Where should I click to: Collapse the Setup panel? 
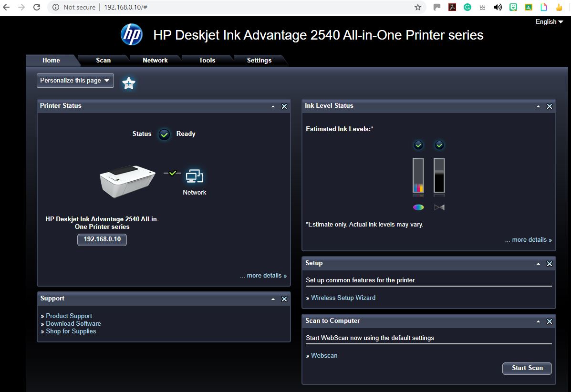[x=538, y=264]
